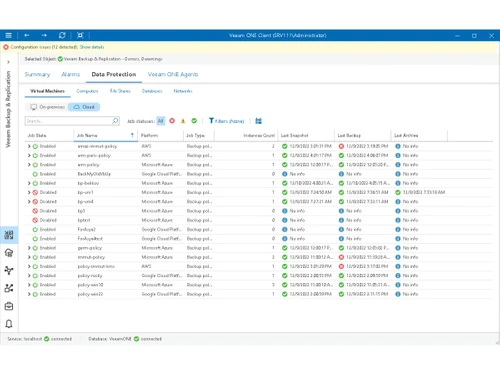Image resolution: width=500 pixels, height=375 pixels.
Task: Expand the arm-policy row
Action: [x=29, y=165]
